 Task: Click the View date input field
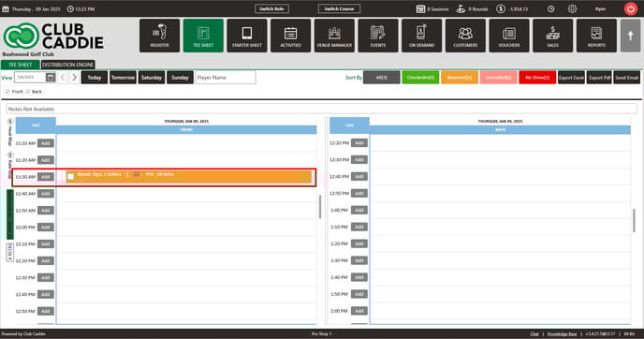30,77
